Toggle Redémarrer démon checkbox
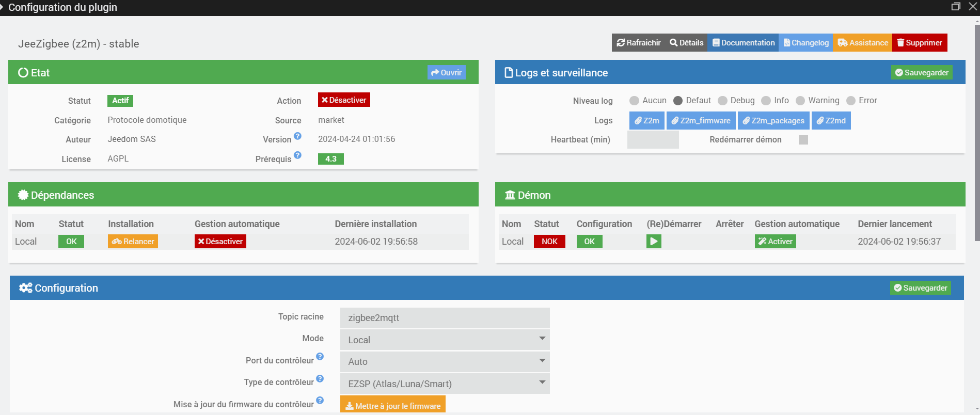Image resolution: width=980 pixels, height=415 pixels. tap(803, 140)
